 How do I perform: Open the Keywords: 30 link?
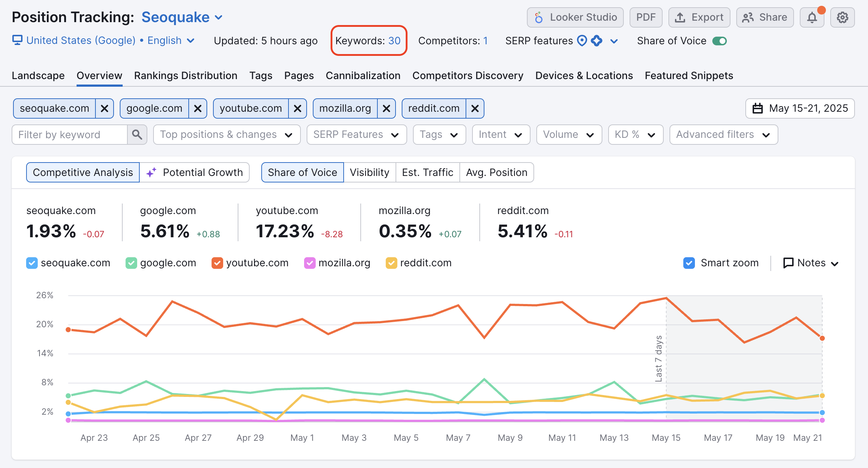pyautogui.click(x=393, y=41)
